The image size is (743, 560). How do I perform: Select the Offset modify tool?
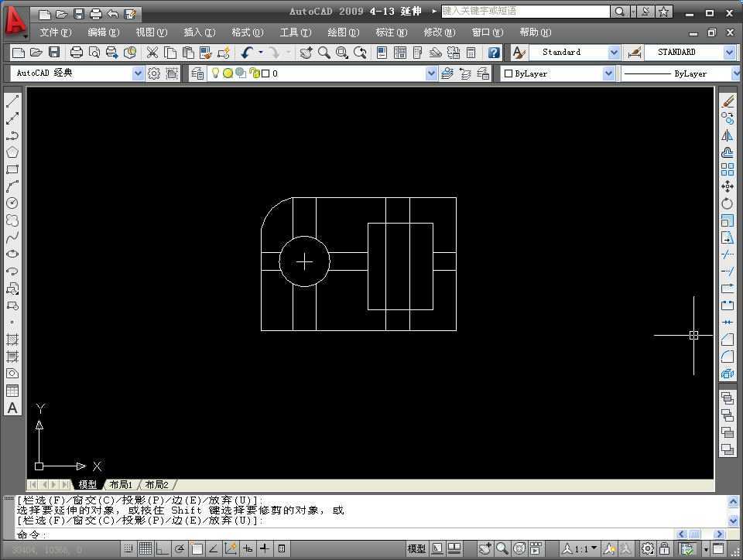728,152
